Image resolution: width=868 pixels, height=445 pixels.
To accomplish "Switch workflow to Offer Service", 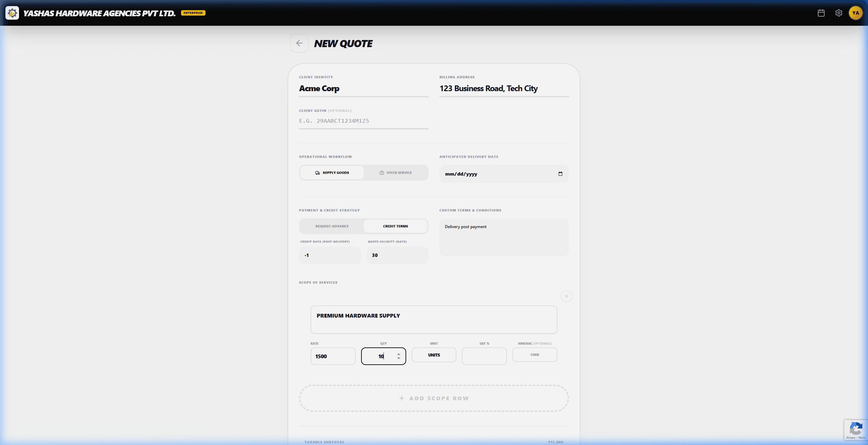I will (396, 173).
